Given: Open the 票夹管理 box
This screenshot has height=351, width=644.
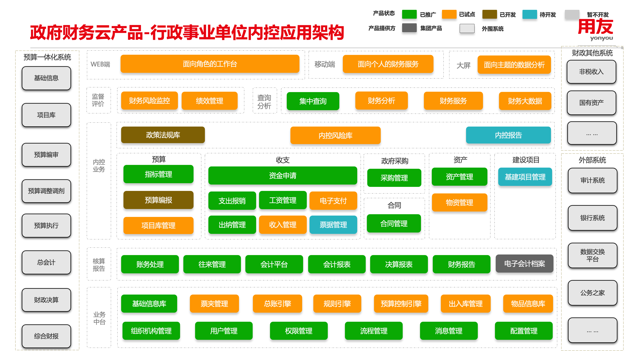Looking at the screenshot, I should point(214,303).
